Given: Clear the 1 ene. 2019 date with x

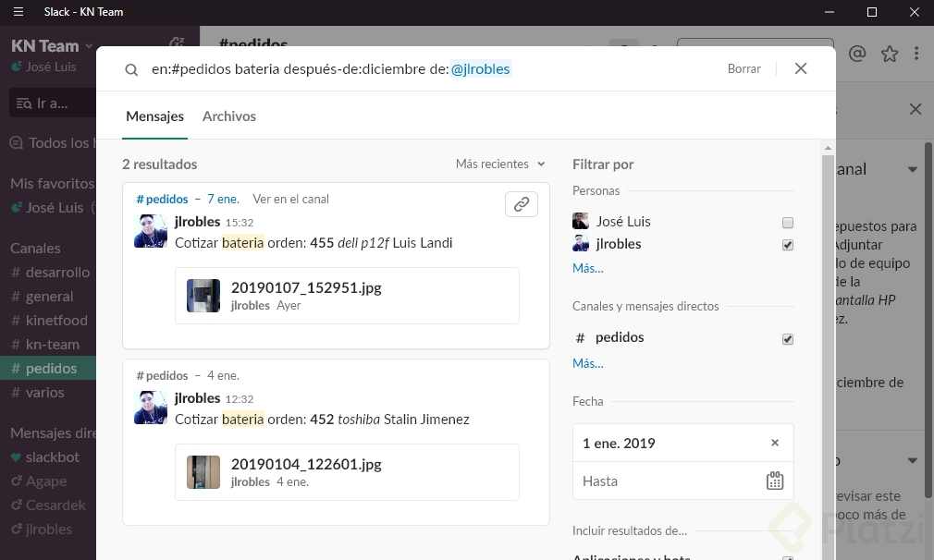Looking at the screenshot, I should [x=775, y=443].
